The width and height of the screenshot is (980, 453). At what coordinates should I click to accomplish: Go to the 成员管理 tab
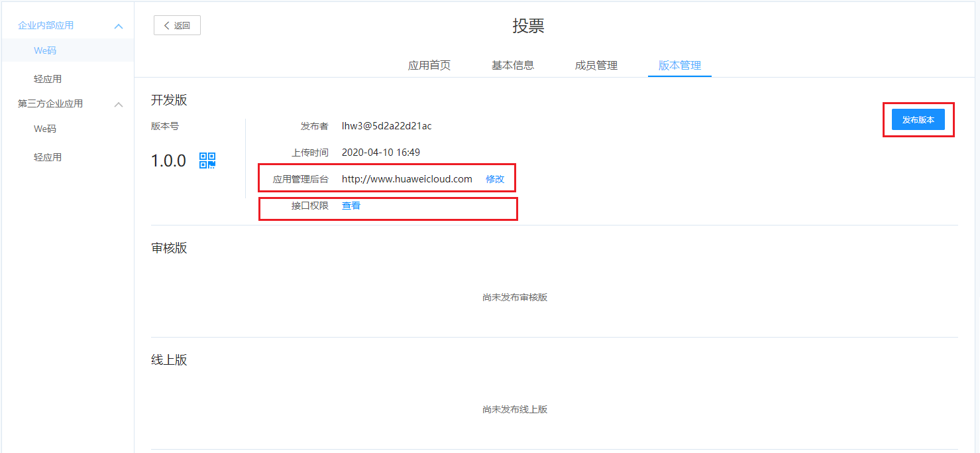(x=596, y=65)
